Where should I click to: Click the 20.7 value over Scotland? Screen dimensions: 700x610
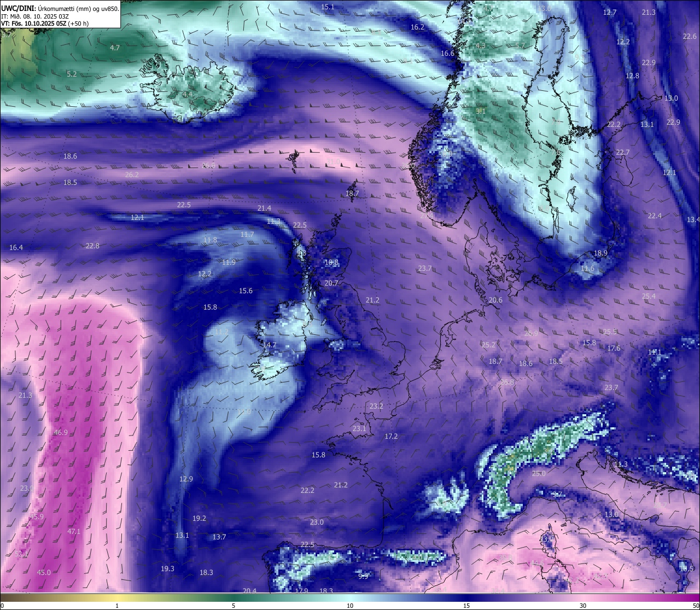331,283
